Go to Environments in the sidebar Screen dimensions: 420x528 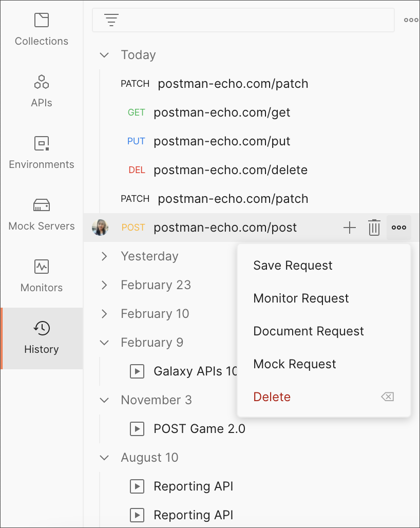(42, 153)
